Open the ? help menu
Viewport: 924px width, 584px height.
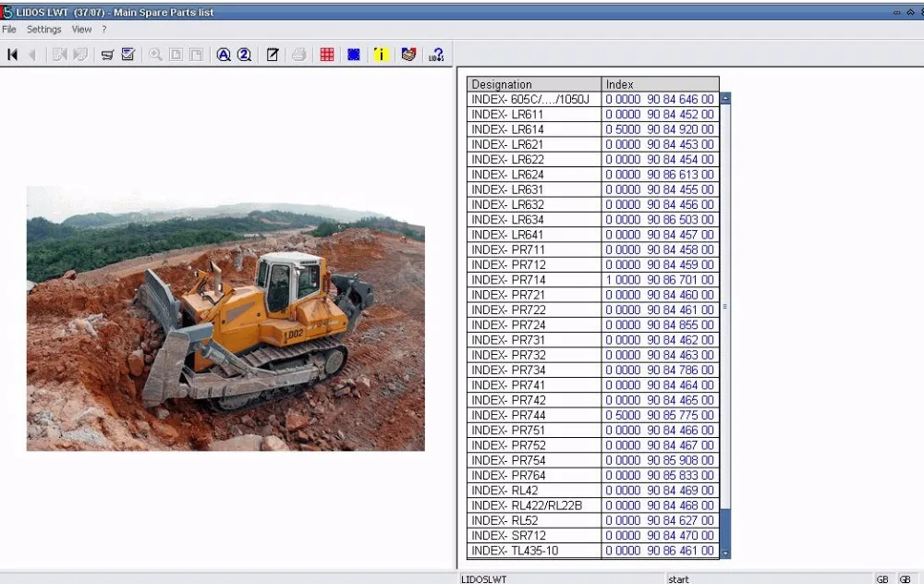coord(104,29)
